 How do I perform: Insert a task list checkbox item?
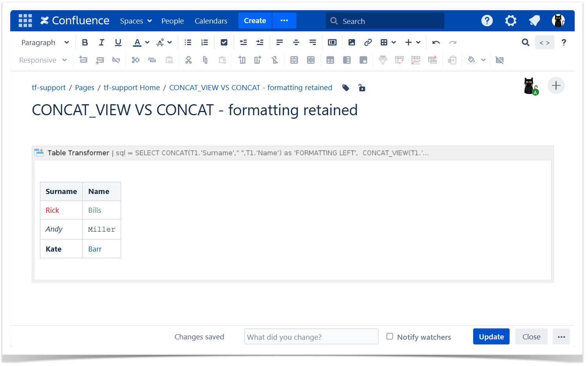[224, 42]
